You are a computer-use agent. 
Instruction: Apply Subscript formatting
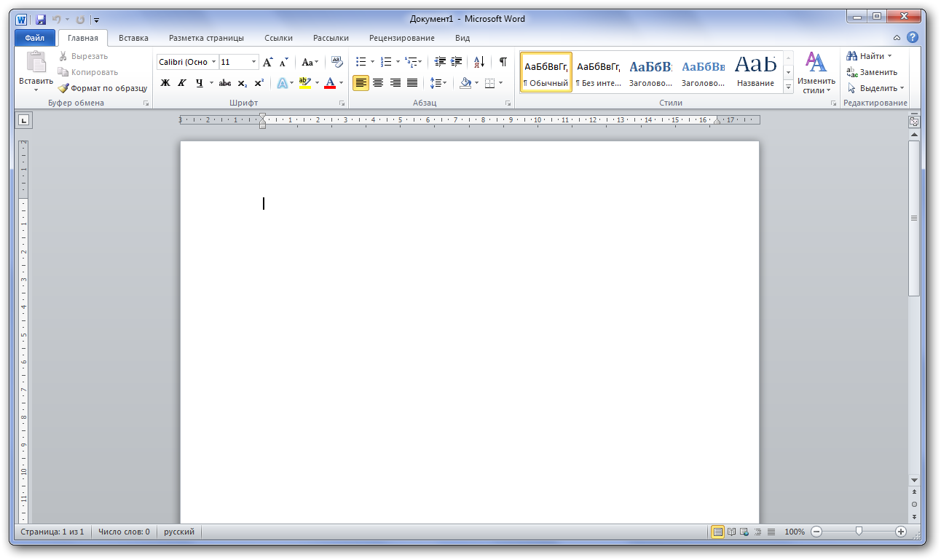[243, 83]
